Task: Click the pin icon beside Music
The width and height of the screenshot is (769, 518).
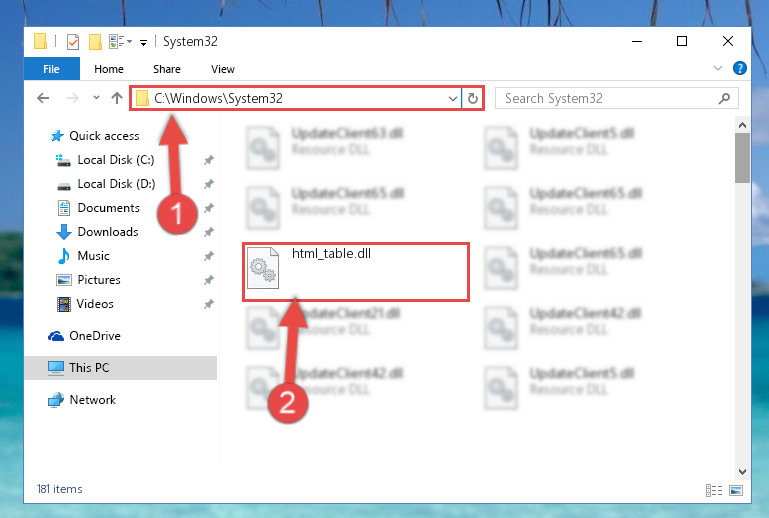Action: (208, 256)
